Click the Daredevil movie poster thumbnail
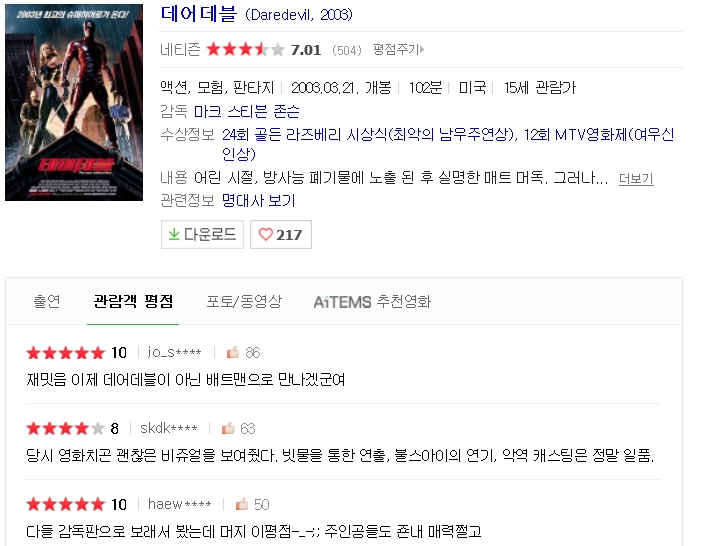The image size is (720, 546). [x=74, y=102]
